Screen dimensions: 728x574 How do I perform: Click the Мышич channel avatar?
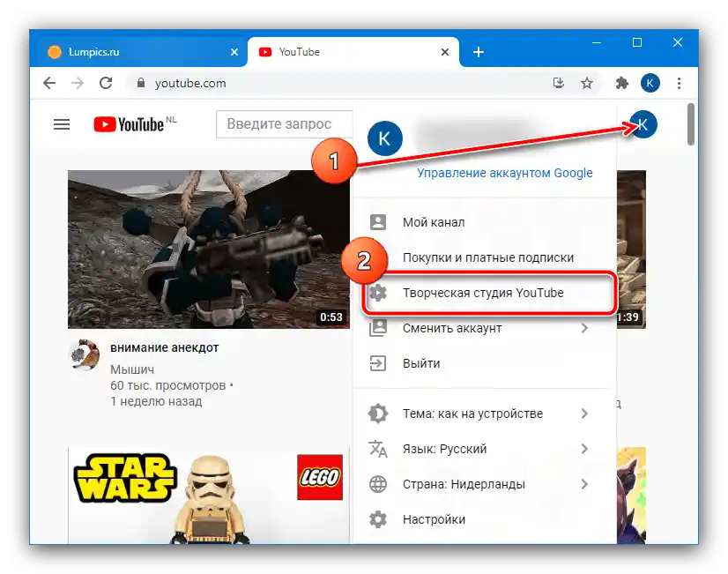point(85,354)
